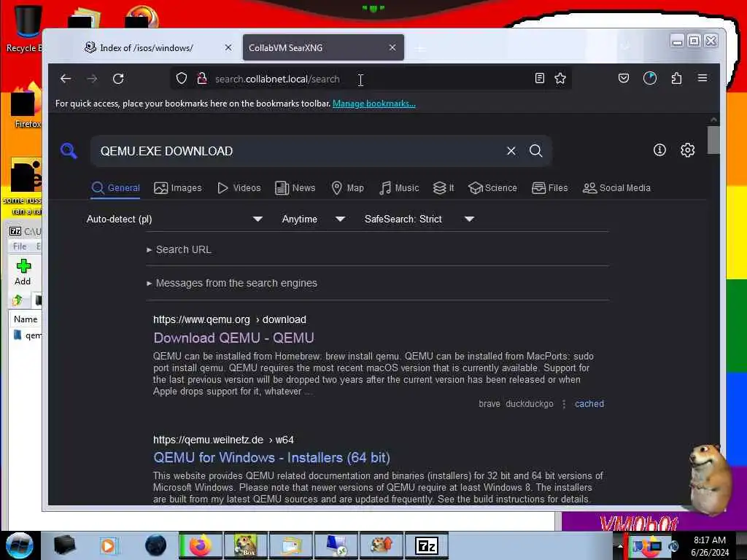Open QEMU for Windows - Installers (64 bit)
This screenshot has width=747, height=560.
[271, 458]
